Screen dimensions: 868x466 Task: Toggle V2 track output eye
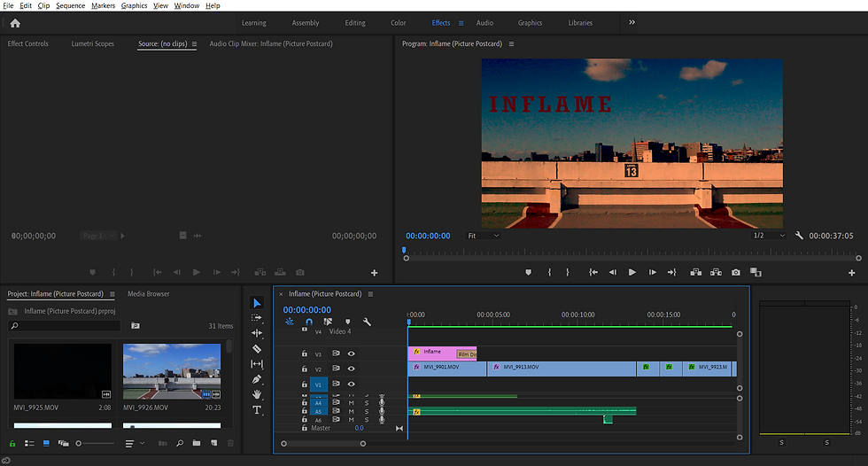point(351,369)
